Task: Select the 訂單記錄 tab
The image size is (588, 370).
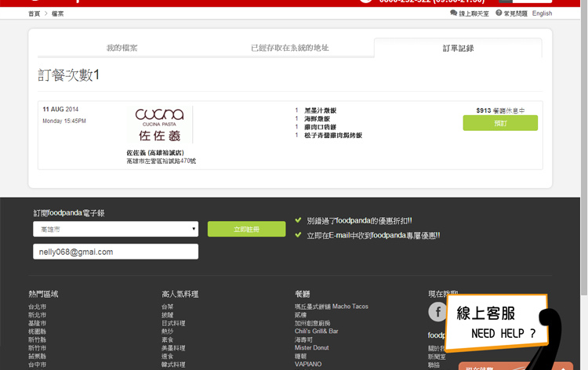Action: pyautogui.click(x=458, y=48)
